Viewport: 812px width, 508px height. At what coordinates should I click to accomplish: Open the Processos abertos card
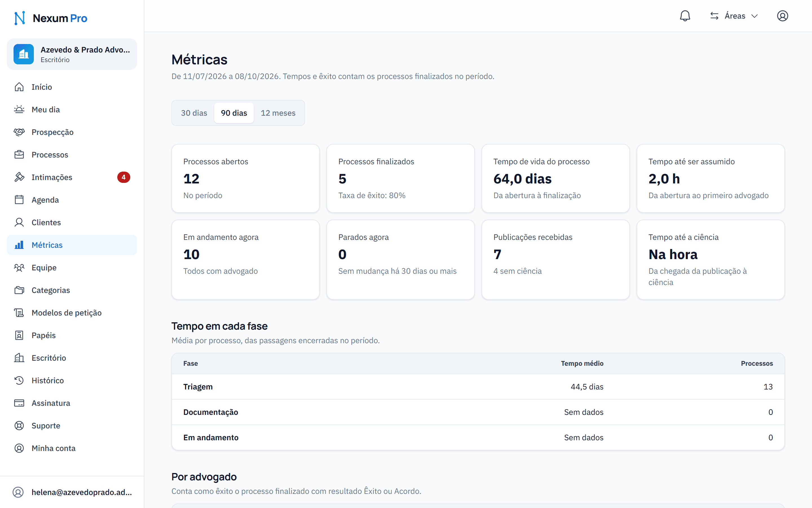245,178
